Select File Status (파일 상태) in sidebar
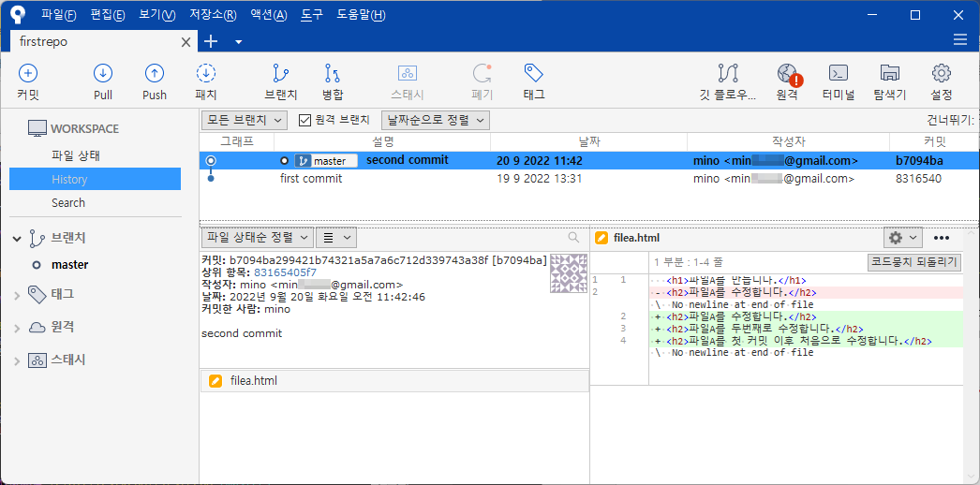The image size is (980, 485). [76, 155]
